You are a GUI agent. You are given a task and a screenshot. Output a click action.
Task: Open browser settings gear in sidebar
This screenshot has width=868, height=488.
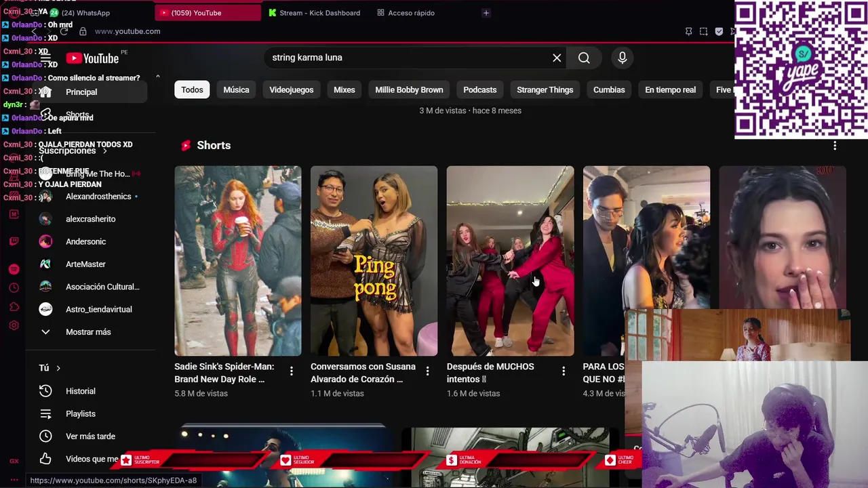14,325
